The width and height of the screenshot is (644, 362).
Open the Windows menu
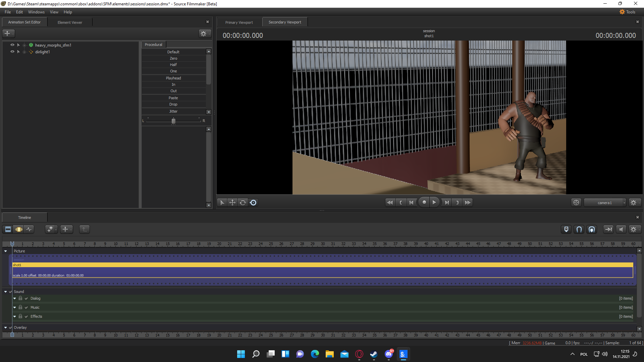pos(36,12)
